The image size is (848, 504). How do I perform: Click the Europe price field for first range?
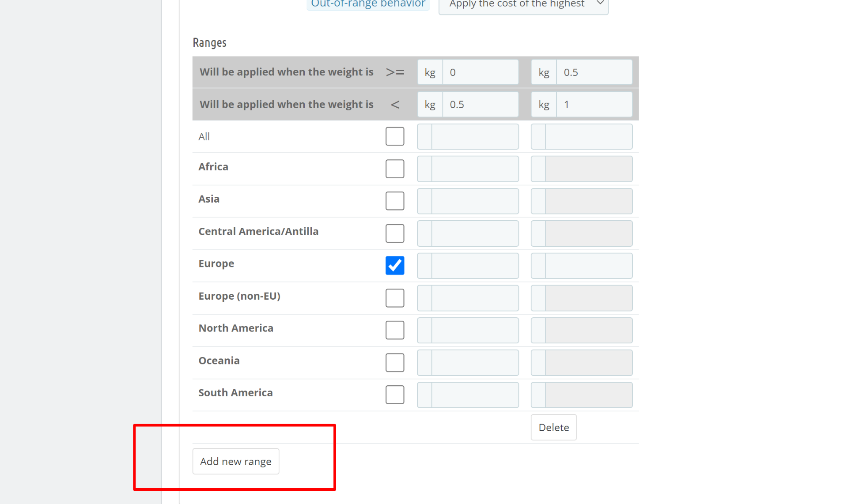point(475,266)
